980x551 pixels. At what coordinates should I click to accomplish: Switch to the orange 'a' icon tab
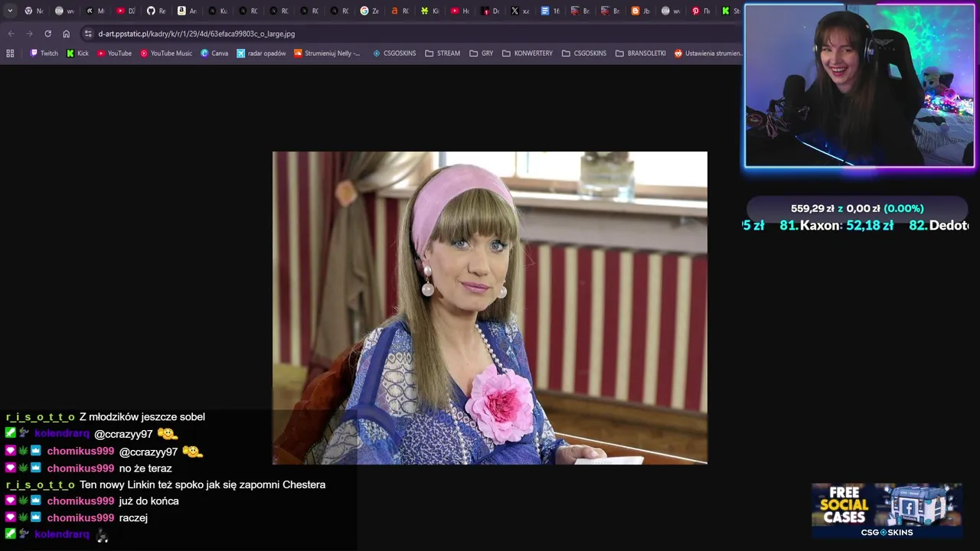pyautogui.click(x=400, y=11)
